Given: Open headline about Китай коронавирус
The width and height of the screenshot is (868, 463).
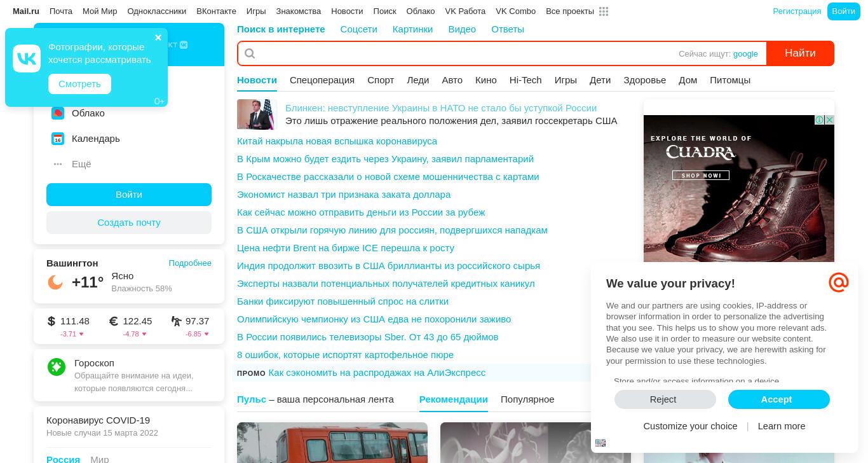Looking at the screenshot, I should [x=337, y=141].
